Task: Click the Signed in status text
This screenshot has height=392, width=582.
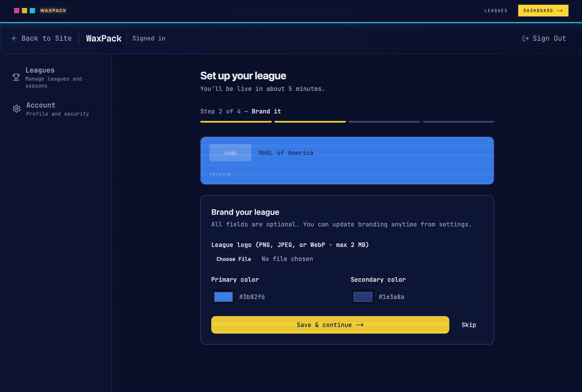Action: pos(149,38)
